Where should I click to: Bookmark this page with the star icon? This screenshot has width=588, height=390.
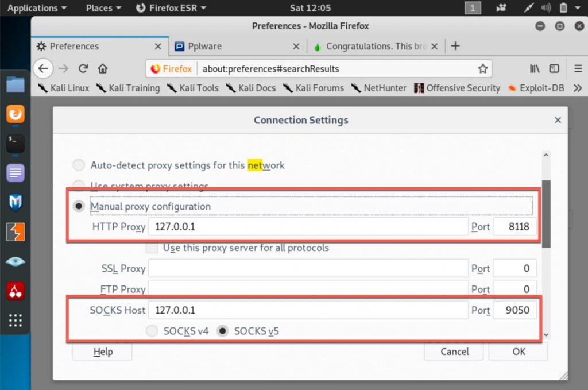(x=482, y=69)
